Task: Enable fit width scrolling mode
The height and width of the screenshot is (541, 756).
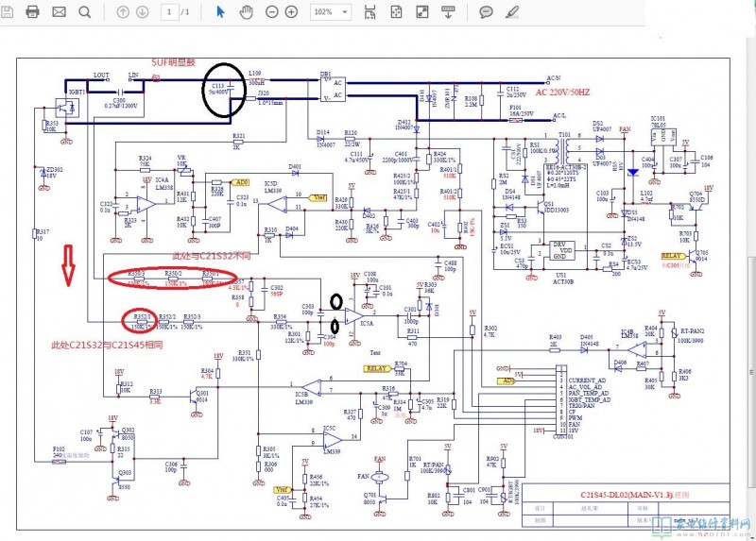Action: pos(369,11)
